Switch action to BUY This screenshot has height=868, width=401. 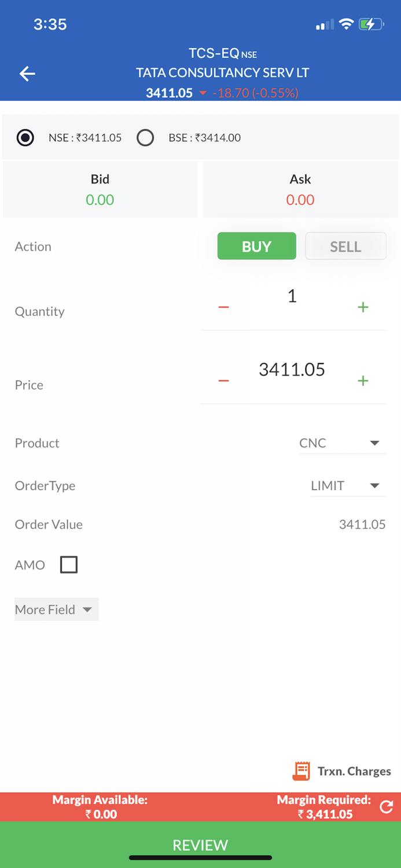click(256, 246)
